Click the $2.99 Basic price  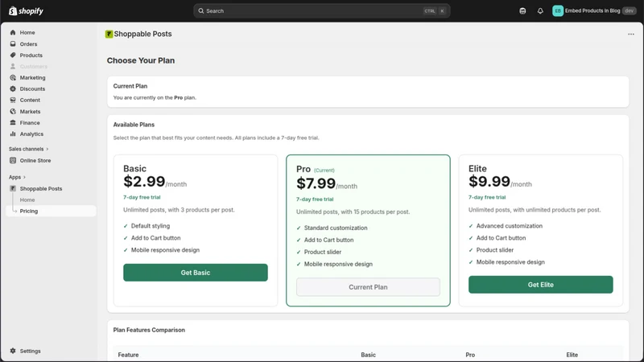coord(144,182)
